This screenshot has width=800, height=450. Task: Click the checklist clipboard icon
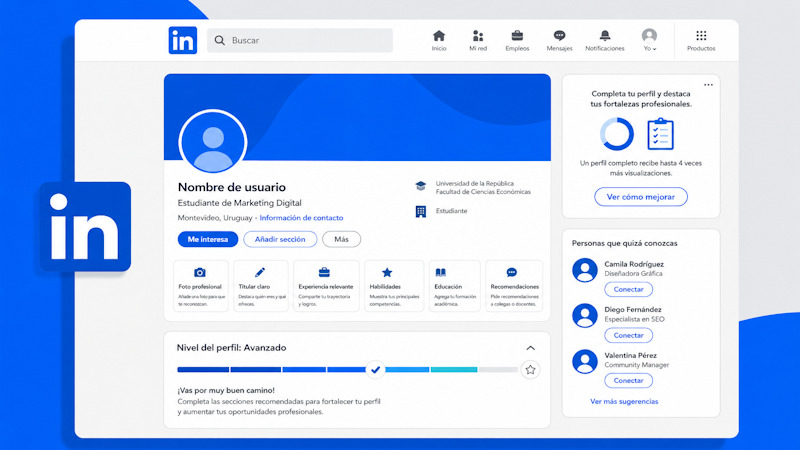661,134
